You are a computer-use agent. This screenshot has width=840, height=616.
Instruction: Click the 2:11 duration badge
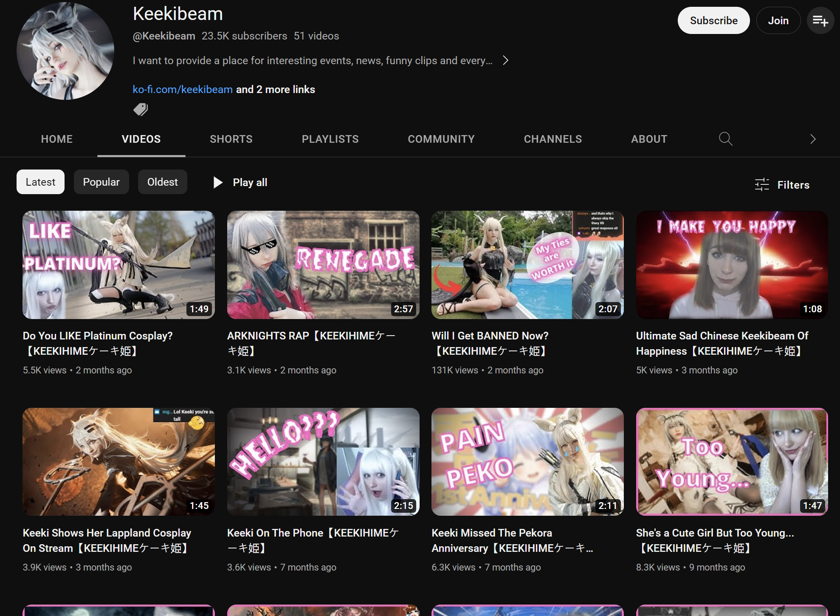(x=608, y=506)
